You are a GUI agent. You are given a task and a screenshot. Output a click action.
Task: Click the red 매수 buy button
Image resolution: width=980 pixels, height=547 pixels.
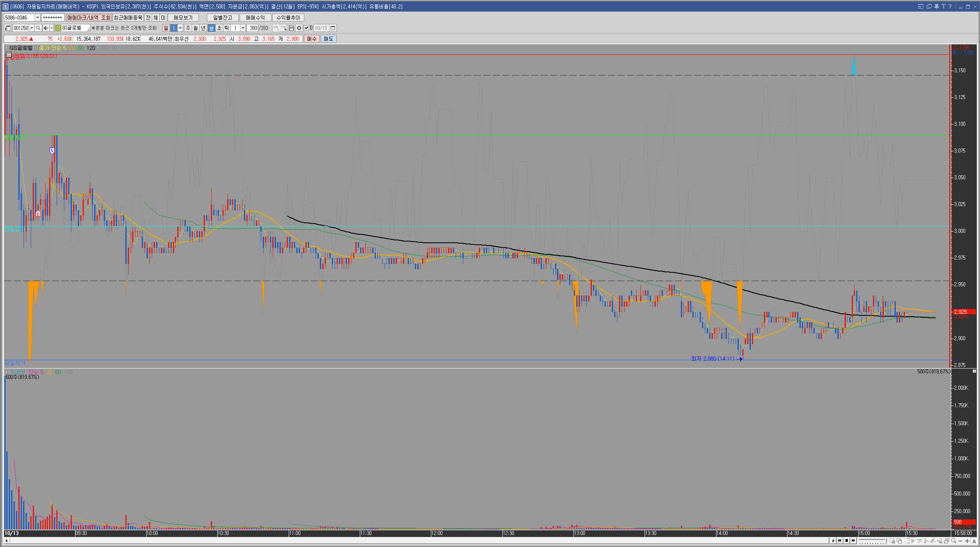[311, 39]
